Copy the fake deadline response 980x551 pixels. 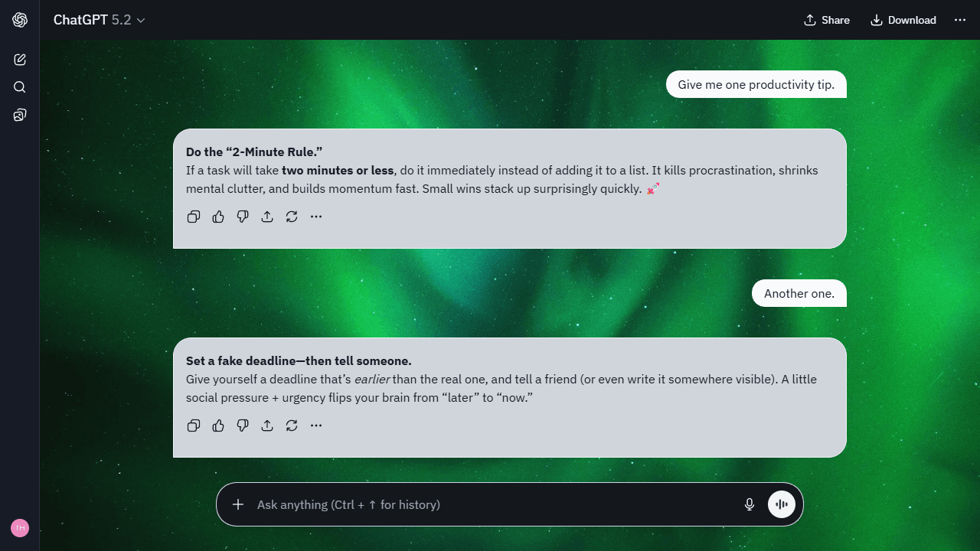click(194, 425)
